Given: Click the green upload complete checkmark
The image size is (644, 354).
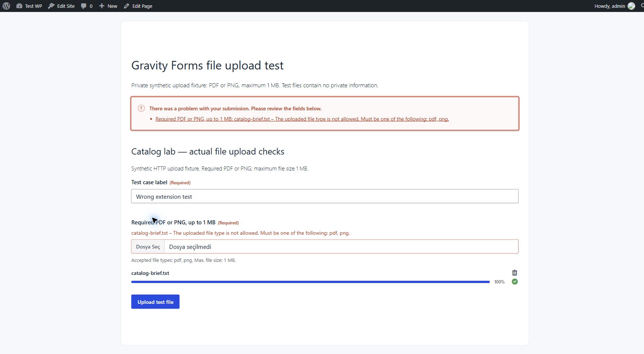Looking at the screenshot, I should pos(514,282).
